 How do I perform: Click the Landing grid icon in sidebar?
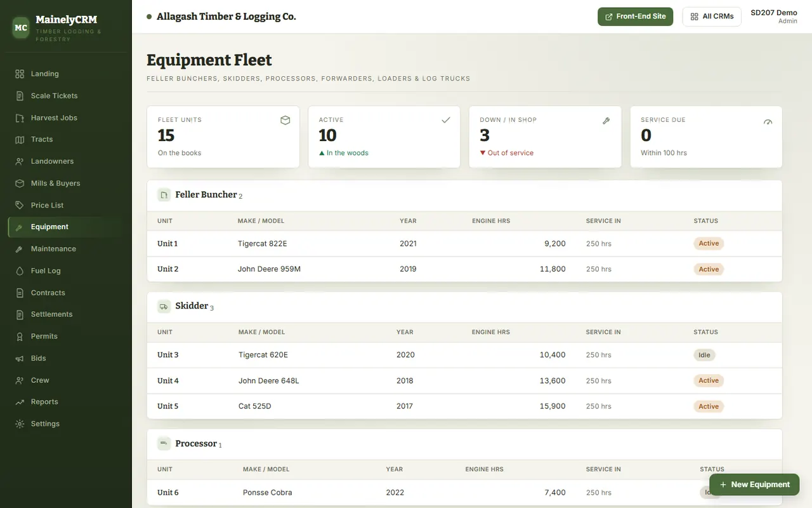point(20,74)
